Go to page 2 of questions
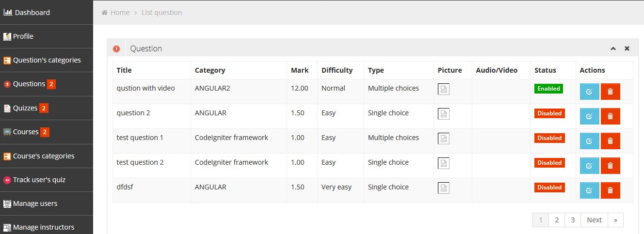Screen dimensions: 644x234 557,220
